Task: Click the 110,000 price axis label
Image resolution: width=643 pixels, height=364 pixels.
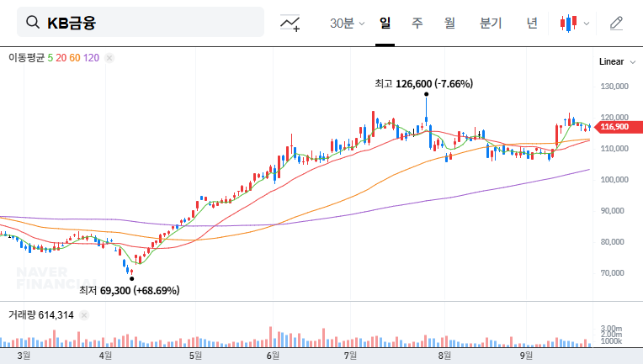Action: coord(614,149)
